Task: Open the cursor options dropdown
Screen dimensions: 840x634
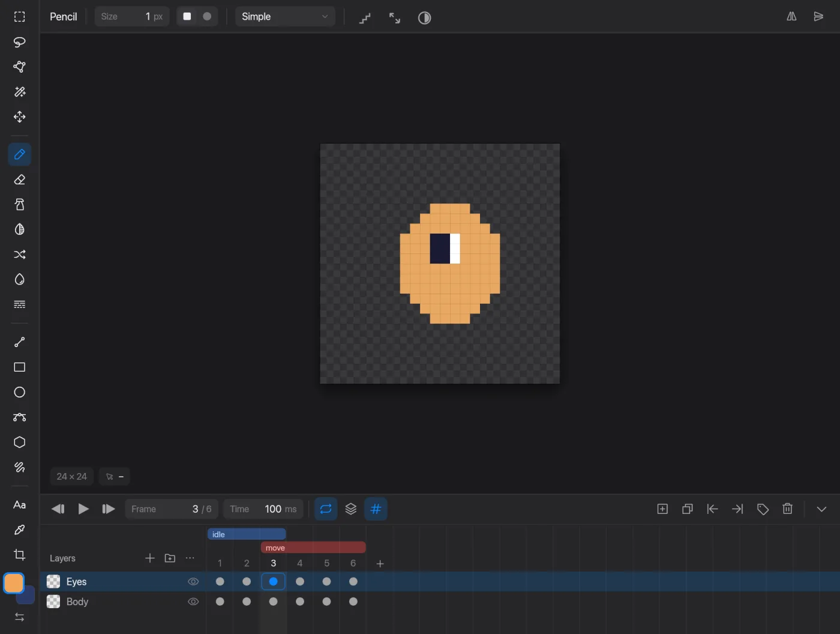Action: [x=115, y=477]
